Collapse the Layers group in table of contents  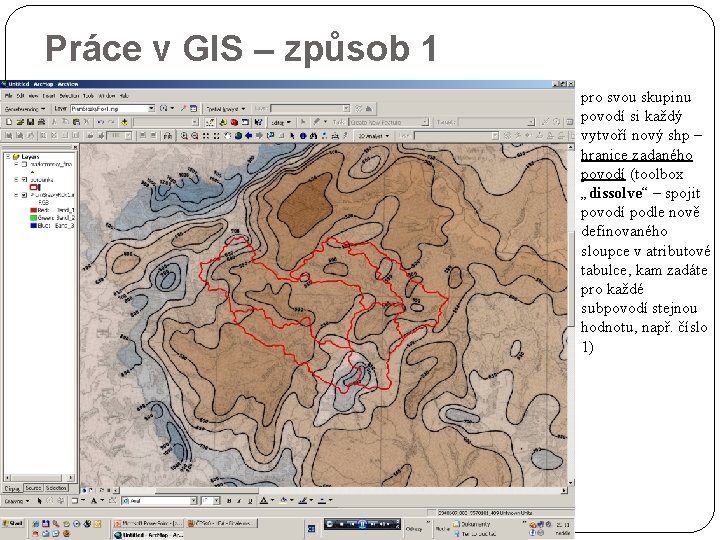(x=8, y=157)
